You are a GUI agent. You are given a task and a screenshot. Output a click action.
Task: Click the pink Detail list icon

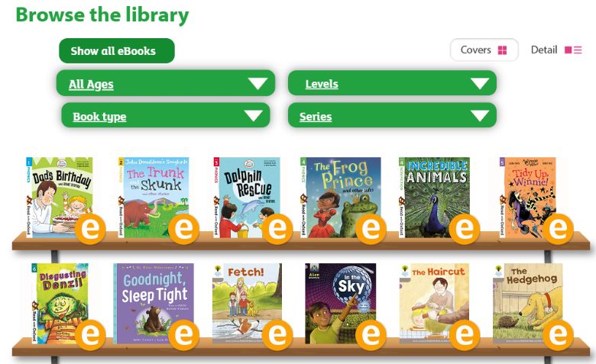click(573, 50)
